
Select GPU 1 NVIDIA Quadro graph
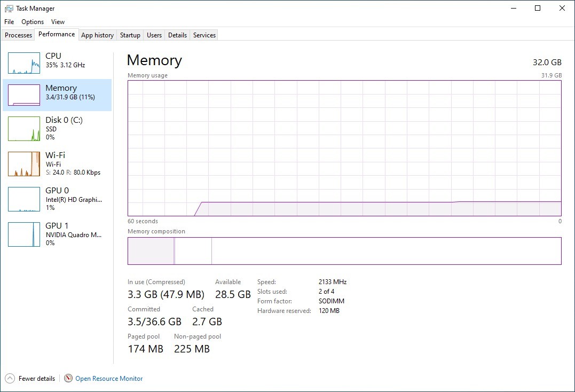pyautogui.click(x=24, y=234)
